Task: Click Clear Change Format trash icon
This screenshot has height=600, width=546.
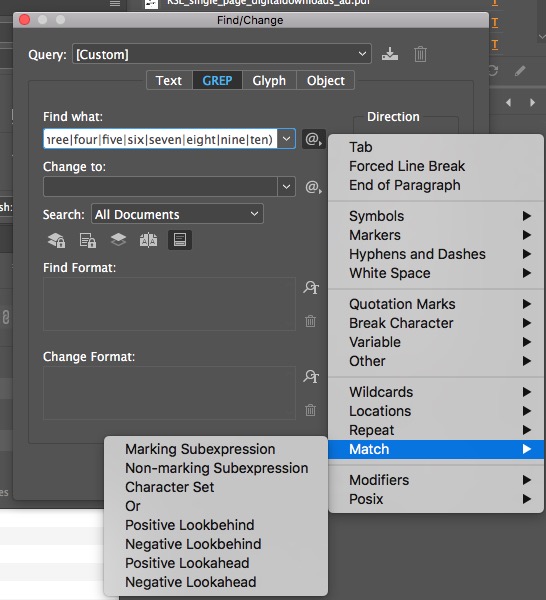Action: [x=310, y=410]
